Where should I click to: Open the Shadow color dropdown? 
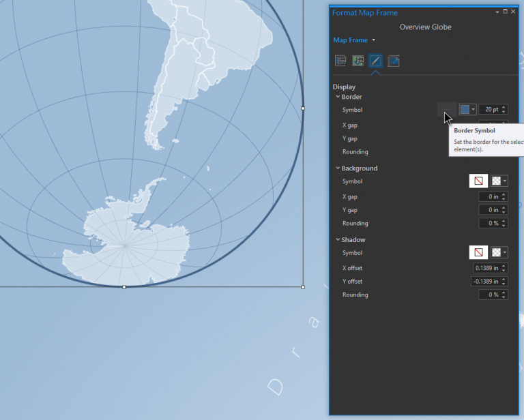499,252
